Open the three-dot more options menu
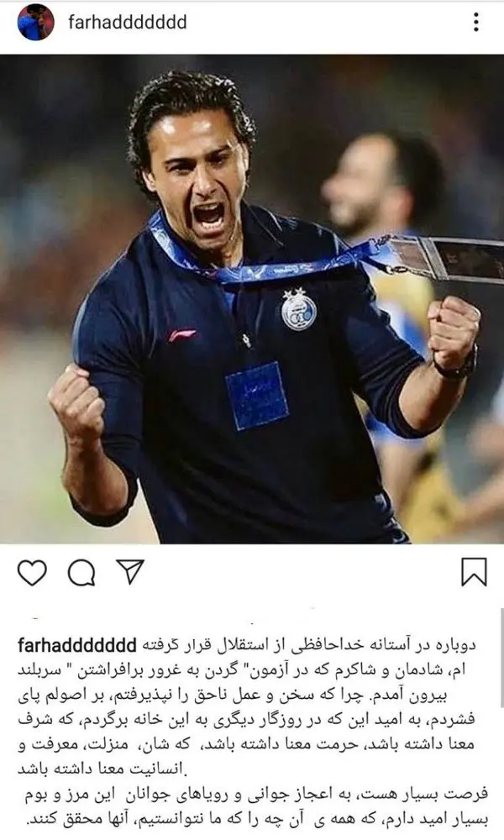 (475, 22)
